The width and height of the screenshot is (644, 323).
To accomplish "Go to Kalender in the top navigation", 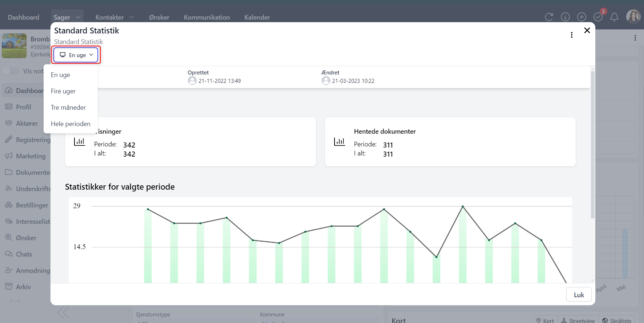I will click(257, 17).
